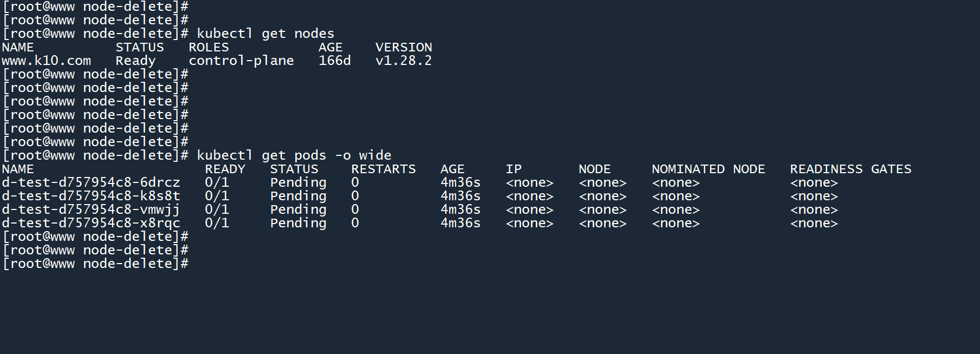
Task: Click the READINESS GATES column header
Action: point(851,169)
